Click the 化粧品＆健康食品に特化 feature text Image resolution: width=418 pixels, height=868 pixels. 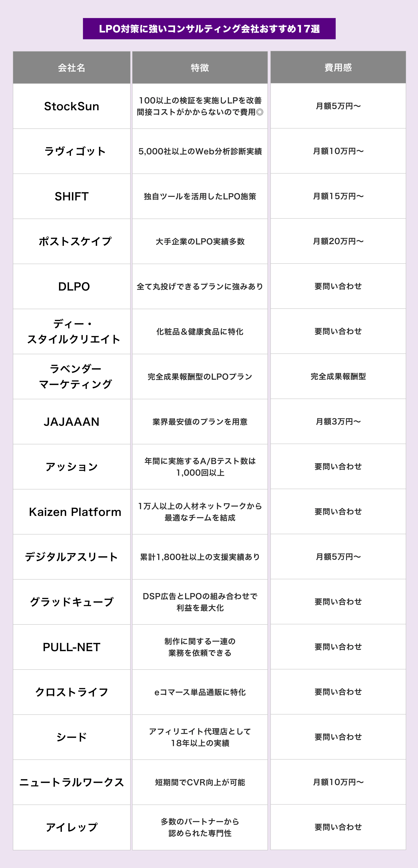tap(200, 332)
